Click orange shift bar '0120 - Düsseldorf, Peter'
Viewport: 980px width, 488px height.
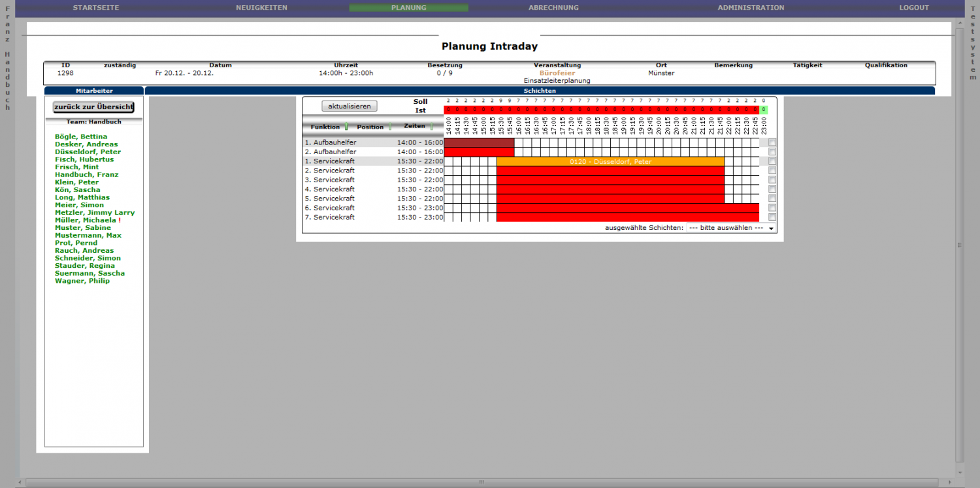point(610,161)
